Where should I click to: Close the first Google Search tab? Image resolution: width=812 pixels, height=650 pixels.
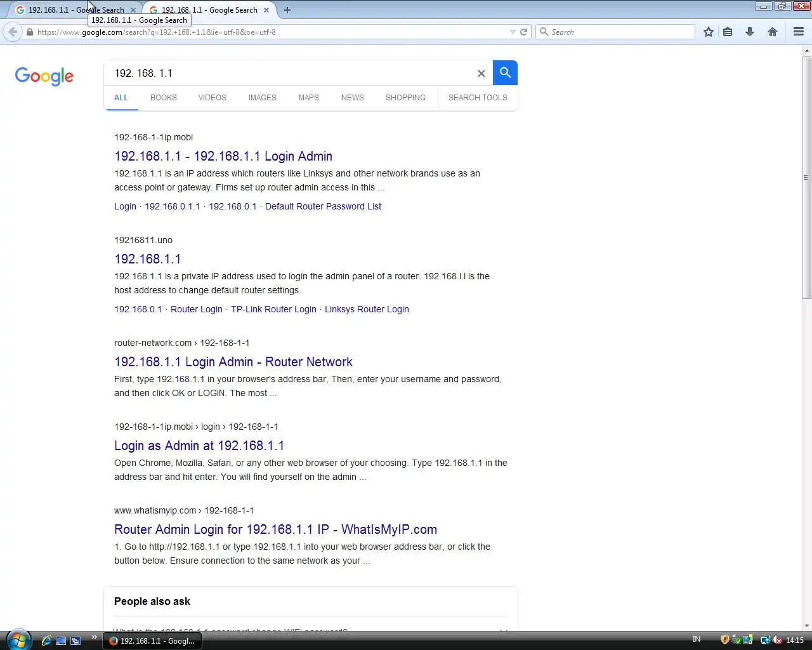[x=133, y=10]
